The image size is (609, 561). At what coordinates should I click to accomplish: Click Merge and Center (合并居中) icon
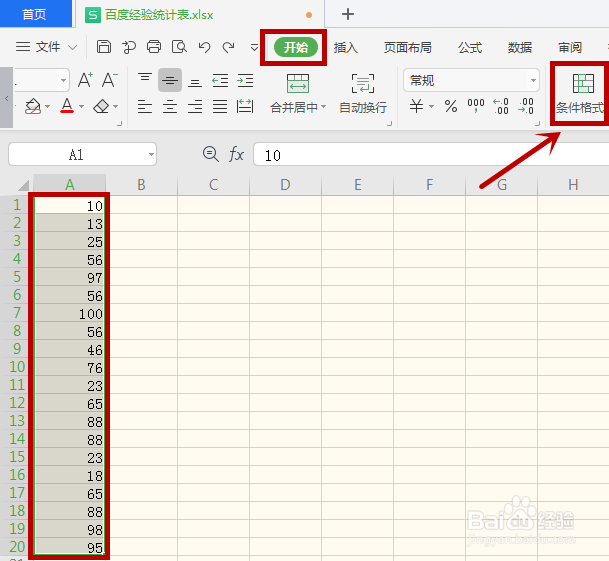(298, 84)
